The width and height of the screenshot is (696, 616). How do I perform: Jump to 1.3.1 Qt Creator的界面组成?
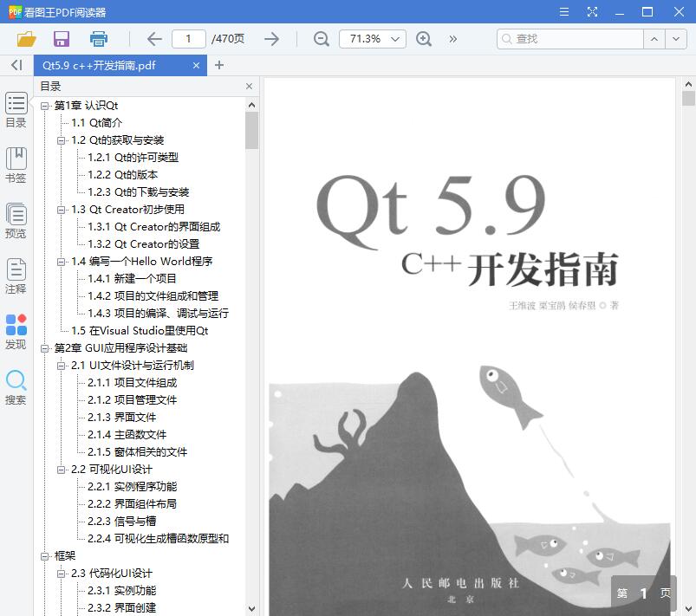point(153,227)
